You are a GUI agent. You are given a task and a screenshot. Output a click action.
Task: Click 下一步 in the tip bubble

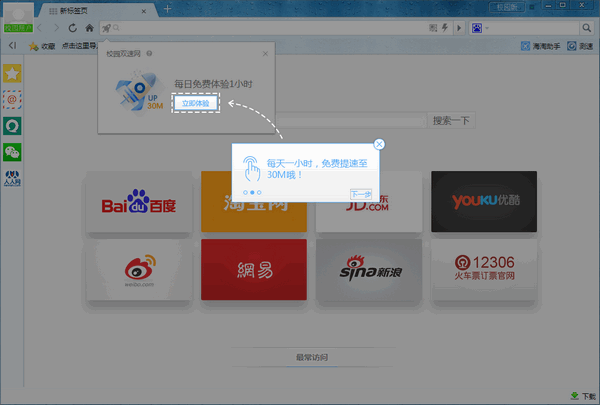coord(361,193)
